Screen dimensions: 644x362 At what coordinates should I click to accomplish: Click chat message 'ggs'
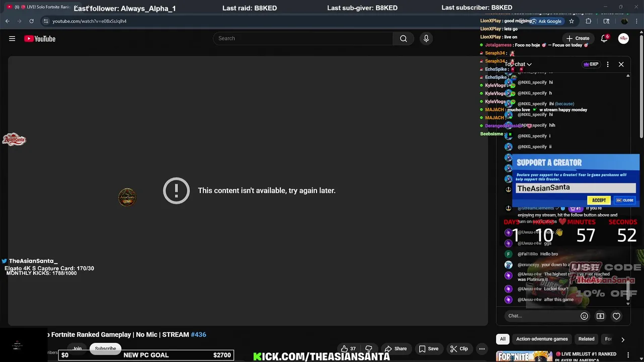(547, 243)
